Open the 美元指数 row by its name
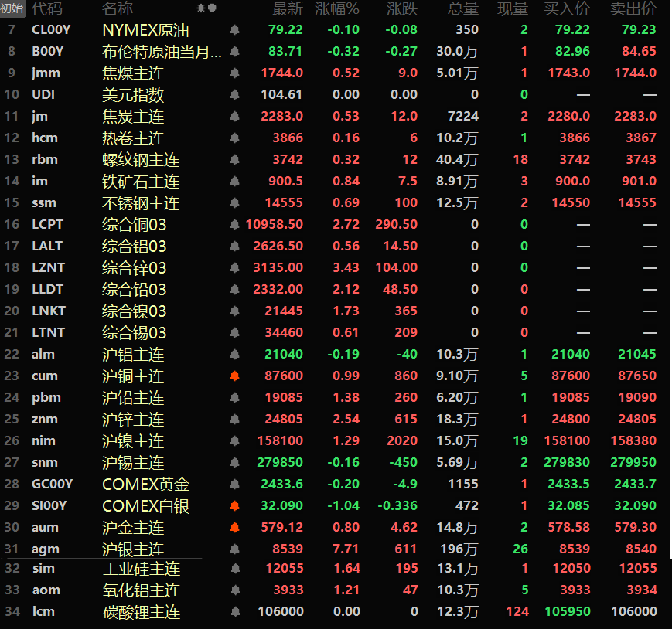672x629 pixels. pos(133,95)
